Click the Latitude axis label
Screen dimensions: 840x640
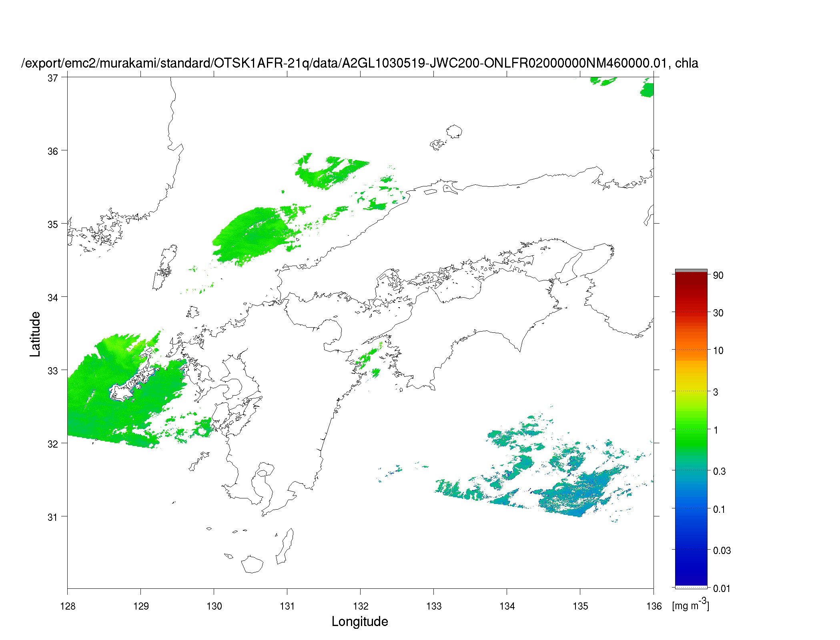pyautogui.click(x=35, y=334)
